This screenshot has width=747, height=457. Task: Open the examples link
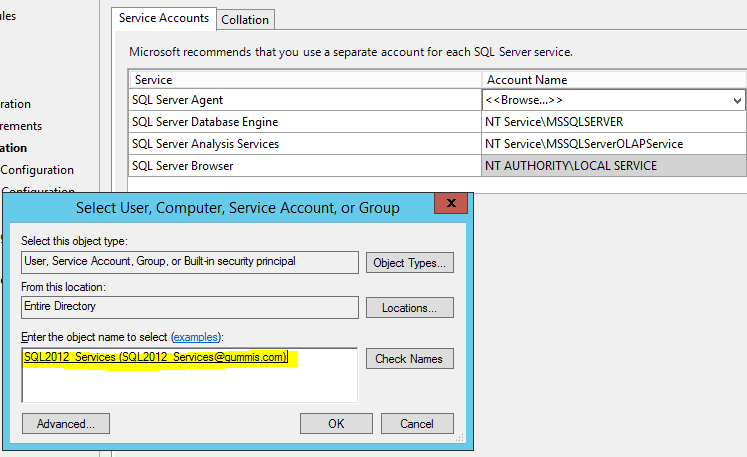(x=195, y=337)
